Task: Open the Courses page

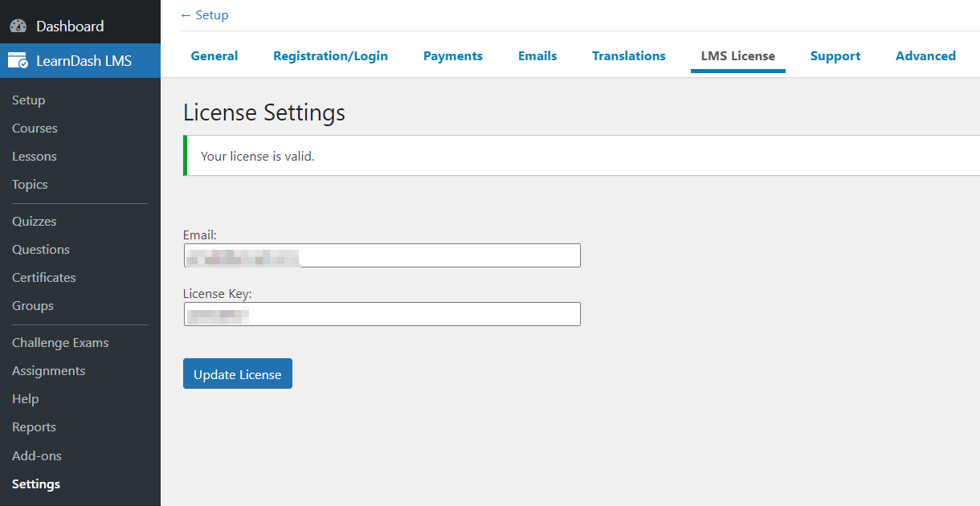Action: pyautogui.click(x=35, y=129)
